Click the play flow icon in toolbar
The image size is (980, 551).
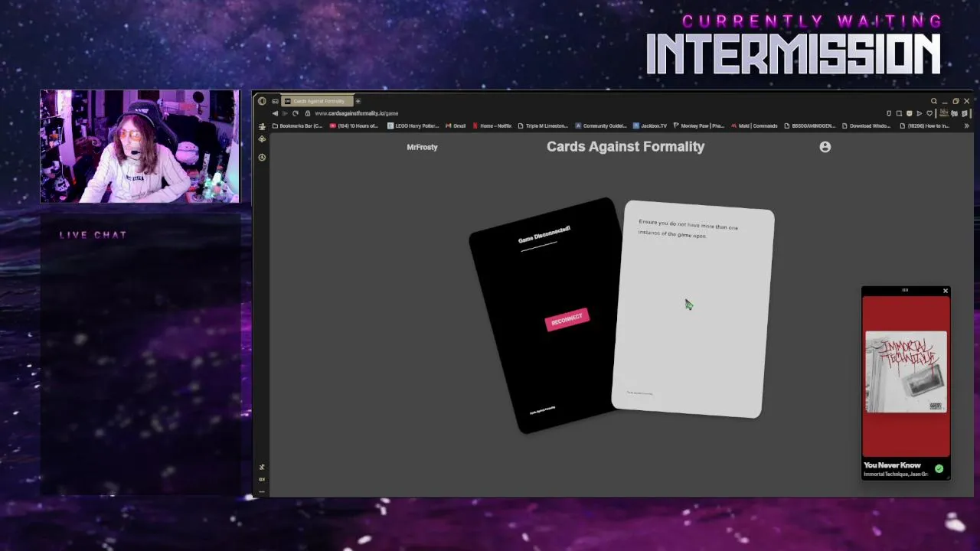coord(920,113)
